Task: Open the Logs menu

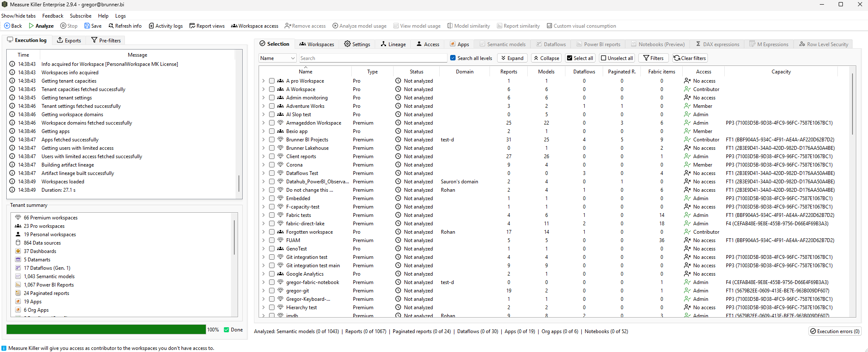Action: pyautogui.click(x=120, y=16)
